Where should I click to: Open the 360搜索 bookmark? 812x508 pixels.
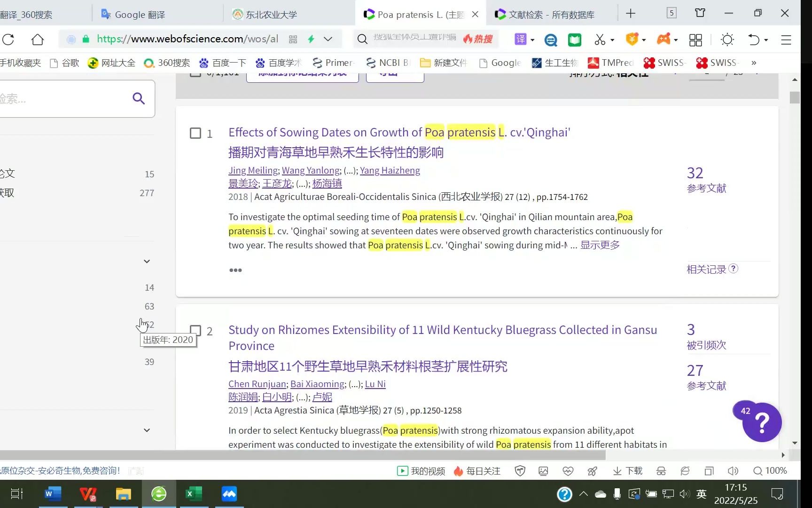click(x=167, y=63)
